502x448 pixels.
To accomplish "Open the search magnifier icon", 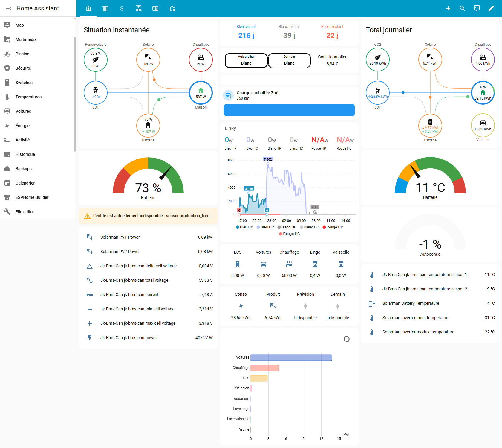I will [462, 8].
